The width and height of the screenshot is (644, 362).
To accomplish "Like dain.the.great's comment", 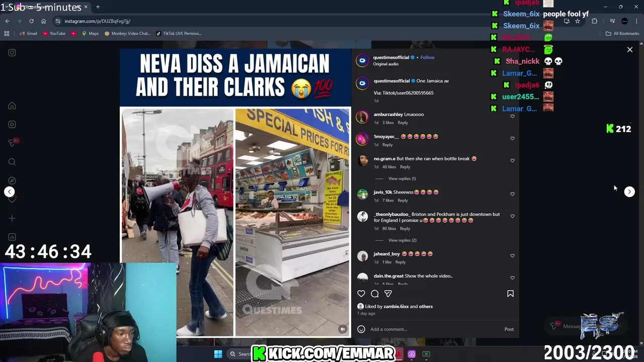I will pos(512,278).
